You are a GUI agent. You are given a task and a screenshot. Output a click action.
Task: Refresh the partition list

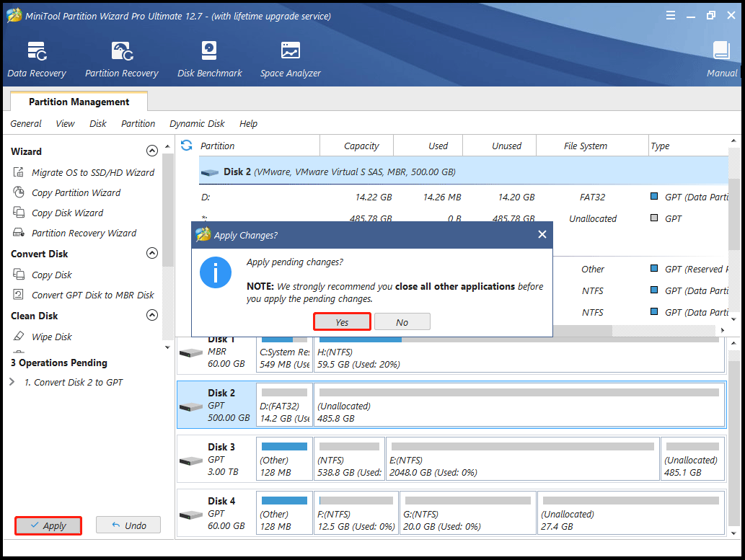186,146
